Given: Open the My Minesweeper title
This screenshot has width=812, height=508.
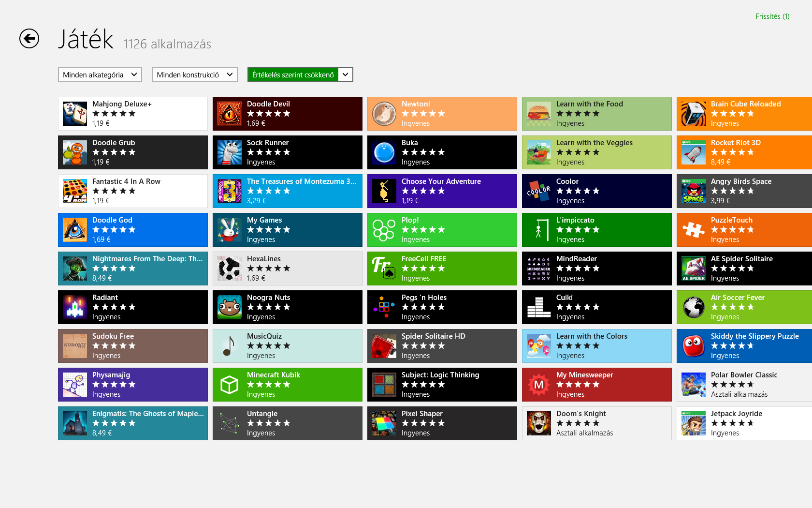Looking at the screenshot, I should tap(585, 375).
